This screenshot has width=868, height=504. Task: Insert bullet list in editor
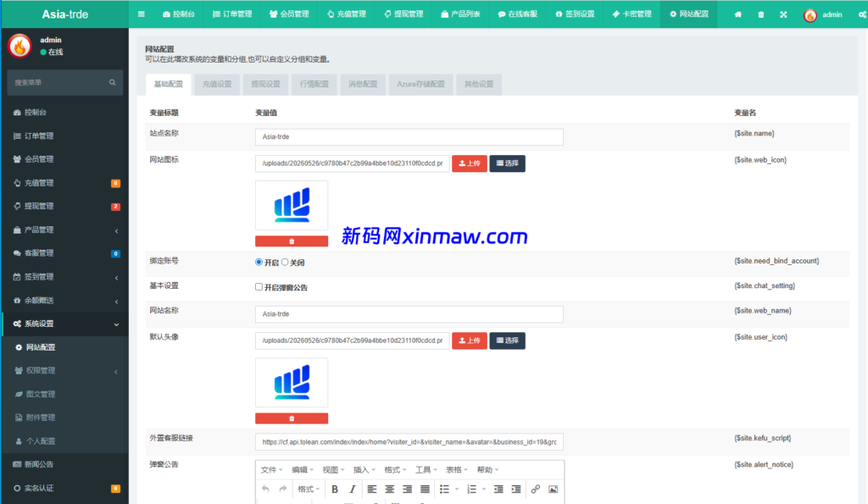(x=444, y=489)
